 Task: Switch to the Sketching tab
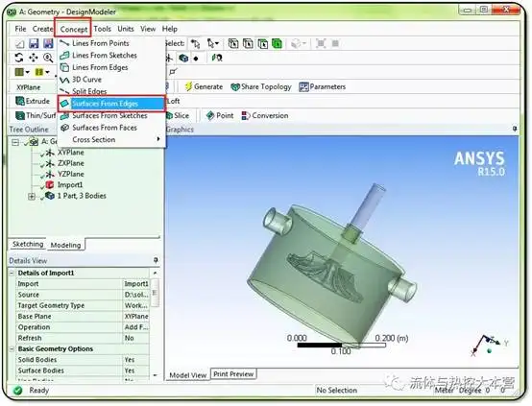click(x=28, y=244)
